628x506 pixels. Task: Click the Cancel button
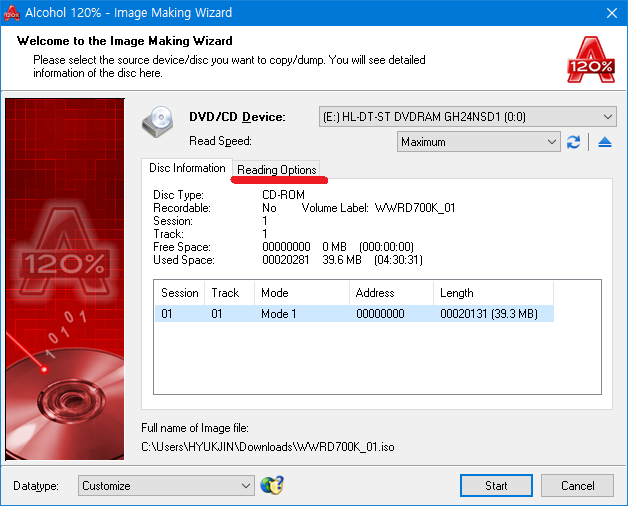pos(577,486)
